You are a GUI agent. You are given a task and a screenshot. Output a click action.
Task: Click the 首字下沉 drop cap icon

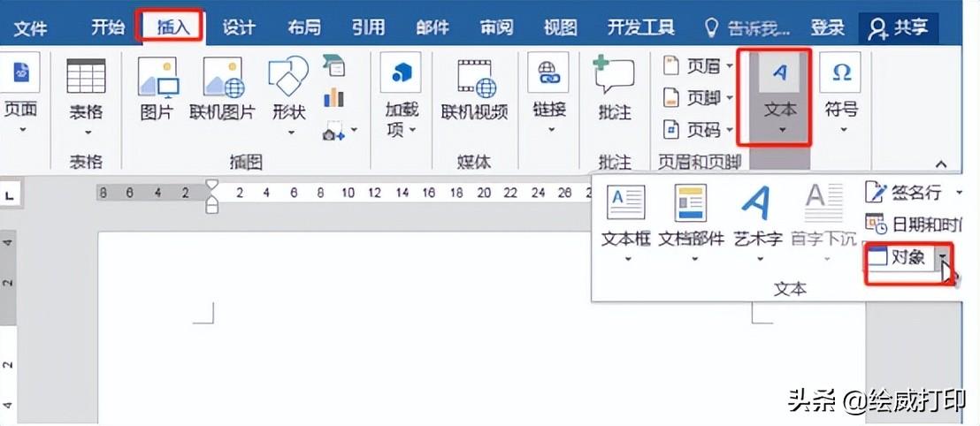(x=823, y=203)
